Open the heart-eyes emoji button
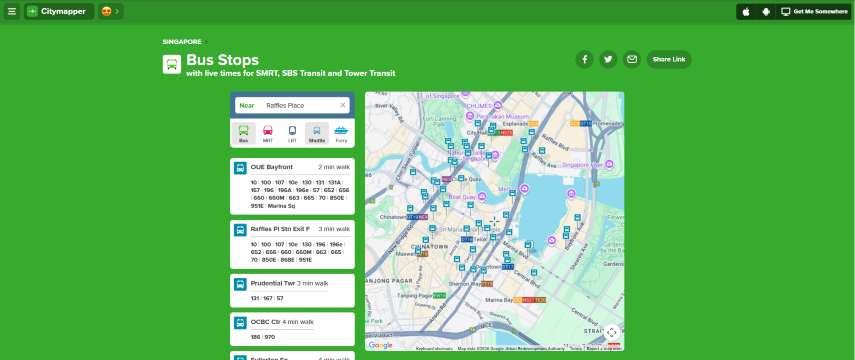Image resolution: width=855 pixels, height=360 pixels. [x=111, y=11]
